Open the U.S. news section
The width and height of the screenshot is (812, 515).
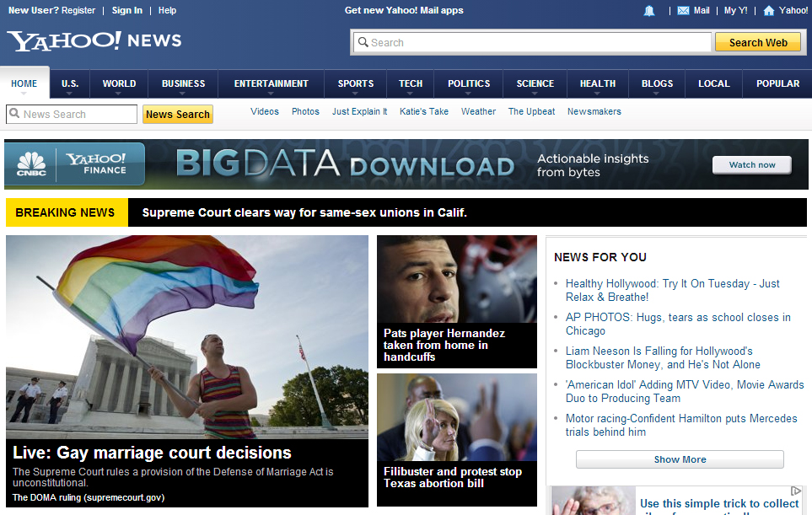click(x=70, y=83)
